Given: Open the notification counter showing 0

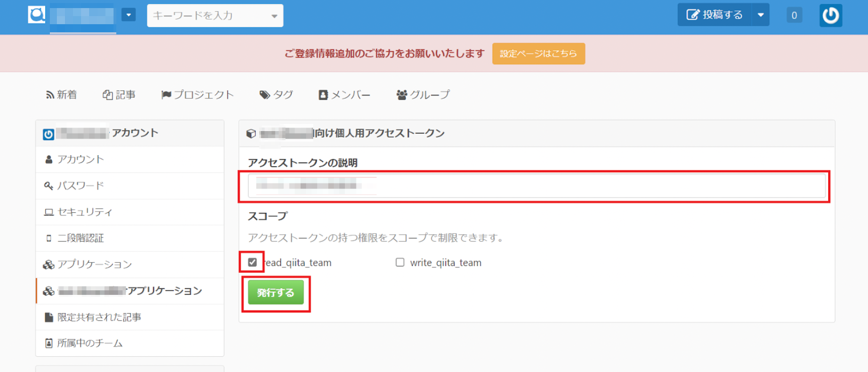Looking at the screenshot, I should coord(794,16).
